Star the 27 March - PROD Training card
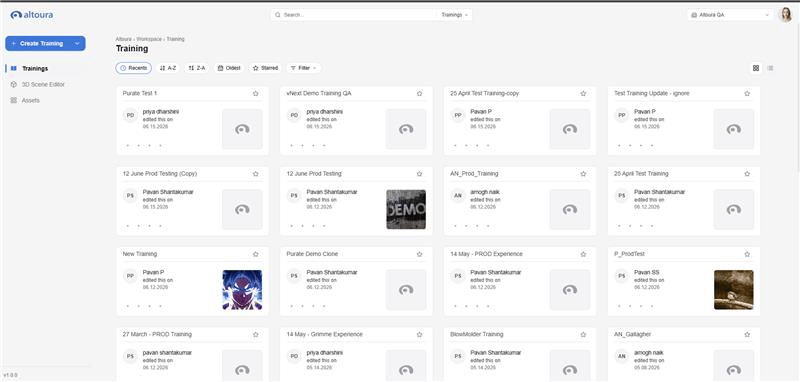Screen dimensions: 800x382 [256, 335]
